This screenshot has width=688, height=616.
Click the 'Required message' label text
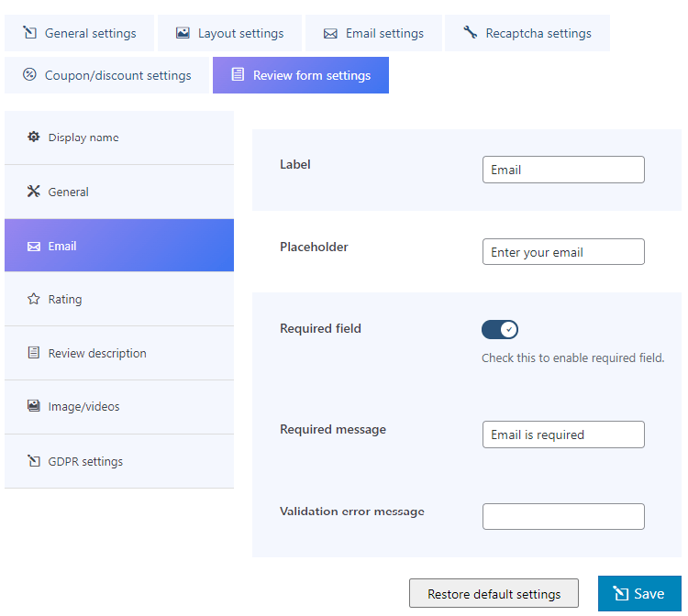click(x=333, y=429)
